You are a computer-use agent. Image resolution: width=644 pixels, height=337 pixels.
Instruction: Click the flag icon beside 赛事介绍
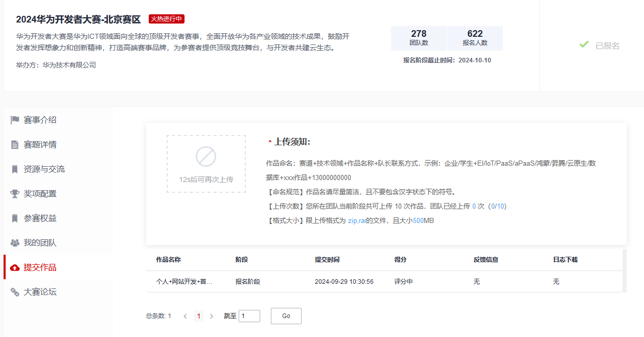click(x=15, y=120)
